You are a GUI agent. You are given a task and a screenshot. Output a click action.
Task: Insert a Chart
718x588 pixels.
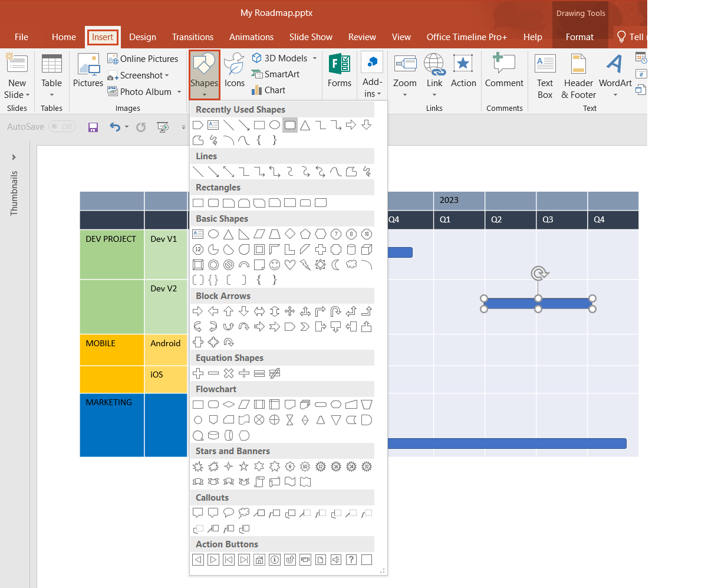(268, 90)
